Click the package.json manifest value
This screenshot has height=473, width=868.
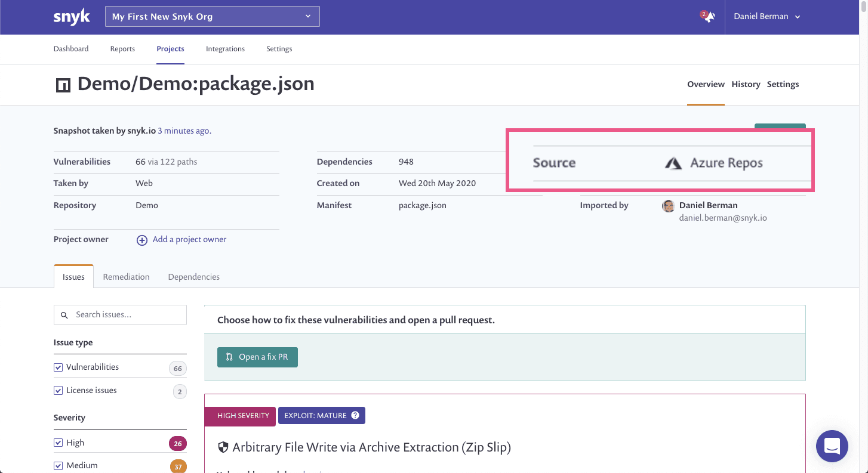pyautogui.click(x=423, y=205)
